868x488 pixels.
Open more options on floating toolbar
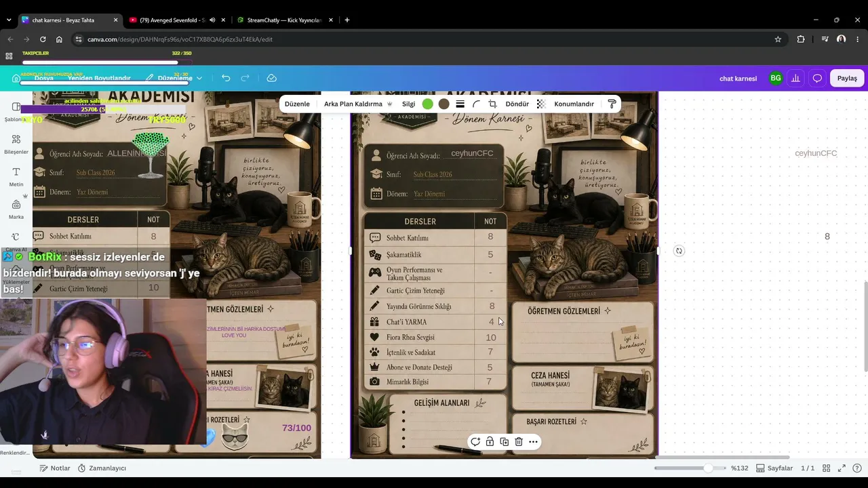534,442
